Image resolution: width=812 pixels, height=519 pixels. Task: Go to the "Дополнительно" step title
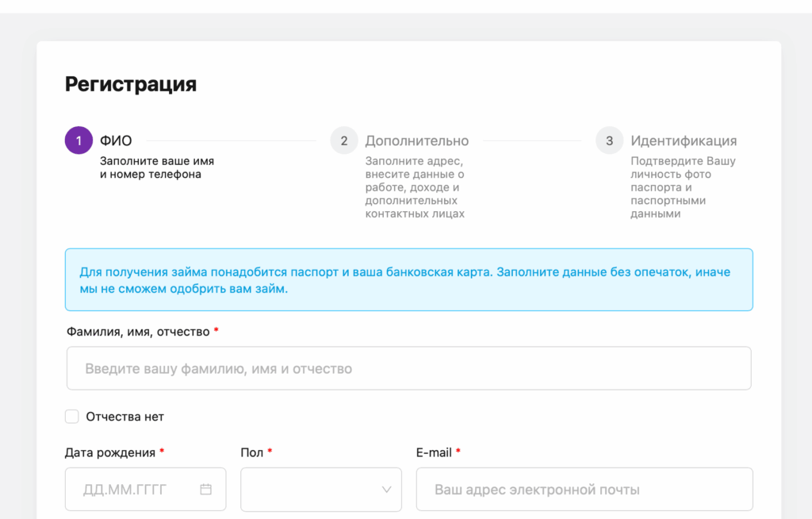click(x=416, y=140)
